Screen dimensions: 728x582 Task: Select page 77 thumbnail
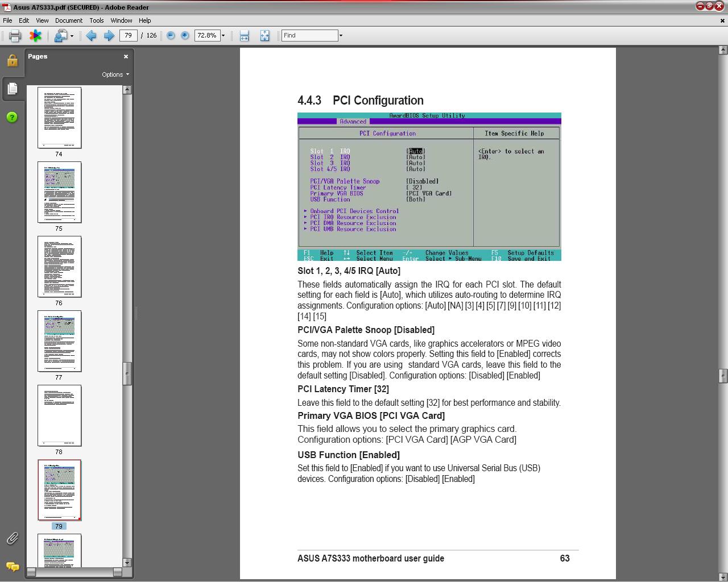click(x=59, y=341)
